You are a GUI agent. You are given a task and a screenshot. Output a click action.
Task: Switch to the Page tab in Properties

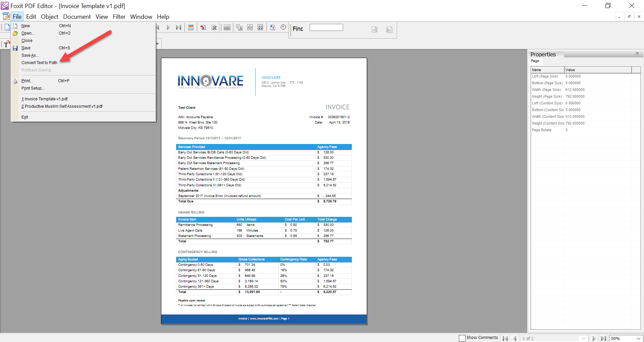click(x=535, y=61)
